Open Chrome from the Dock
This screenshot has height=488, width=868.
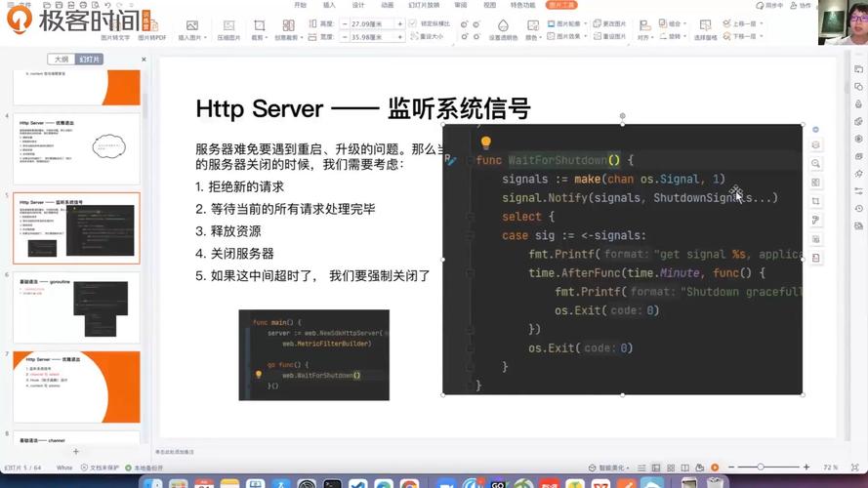coord(409,484)
